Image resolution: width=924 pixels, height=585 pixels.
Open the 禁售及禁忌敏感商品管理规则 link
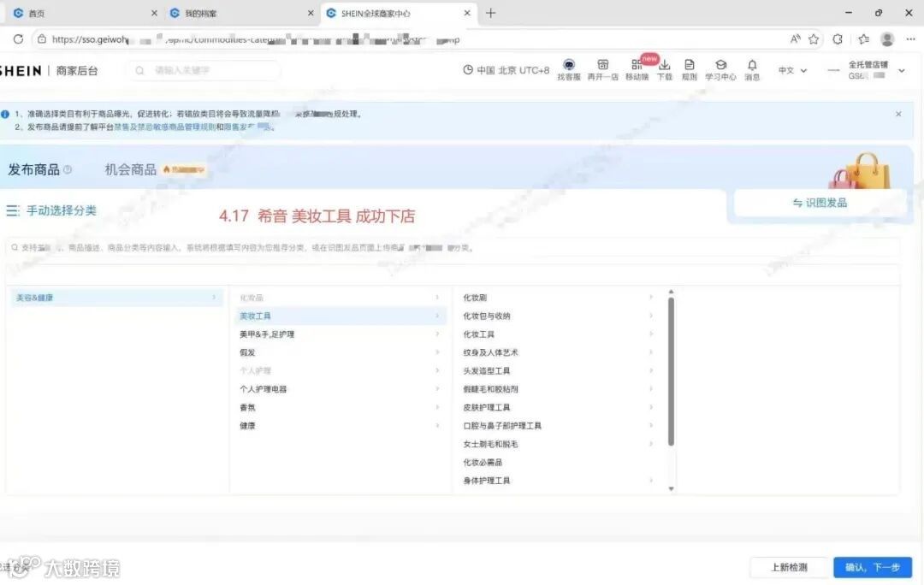[164, 127]
